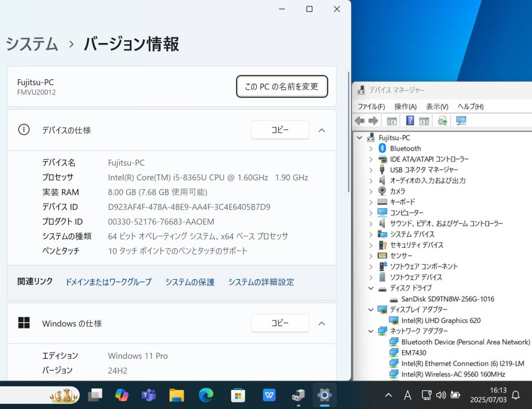This screenshot has width=532, height=409.
Task: Open the ドメインまたはワークグループ link
Action: (109, 282)
